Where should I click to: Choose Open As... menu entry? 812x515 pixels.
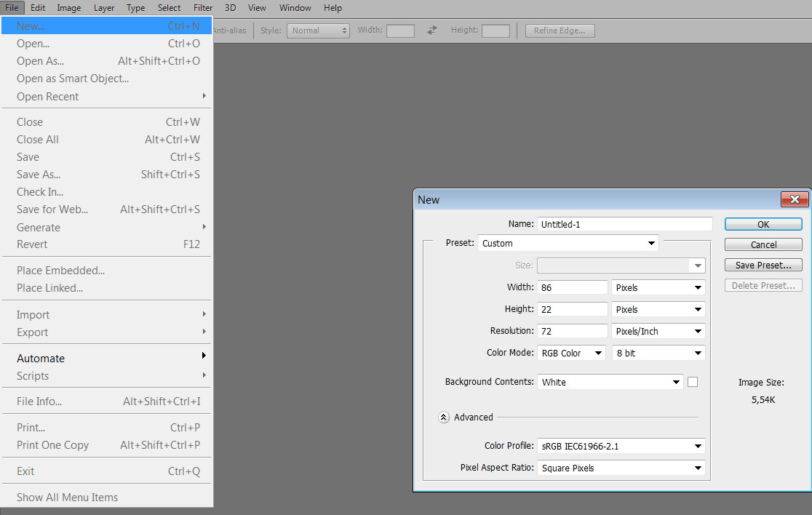click(107, 61)
